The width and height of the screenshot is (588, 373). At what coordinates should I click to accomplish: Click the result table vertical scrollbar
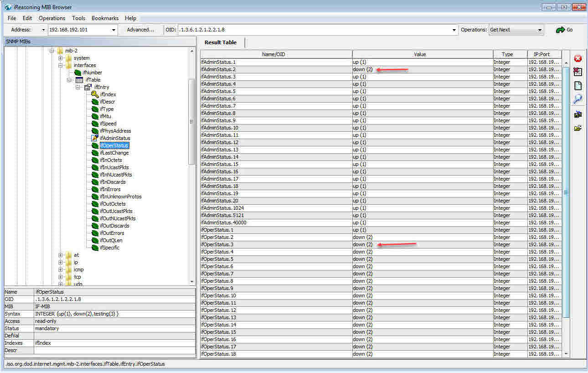[566, 192]
